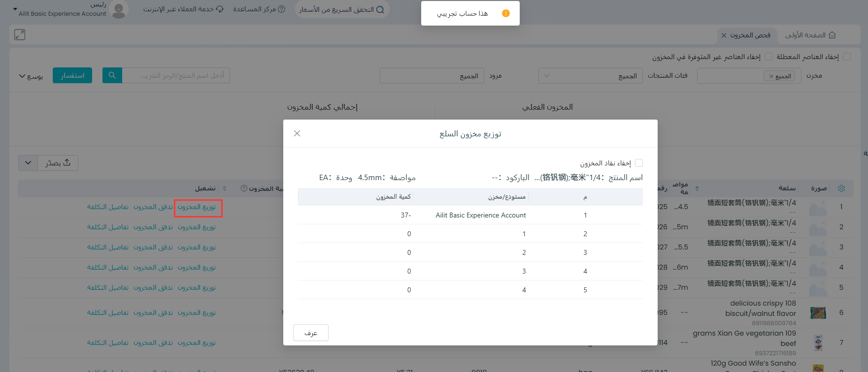
Task: Click the delicious crispy biscuit product thumbnail
Action: (x=818, y=312)
